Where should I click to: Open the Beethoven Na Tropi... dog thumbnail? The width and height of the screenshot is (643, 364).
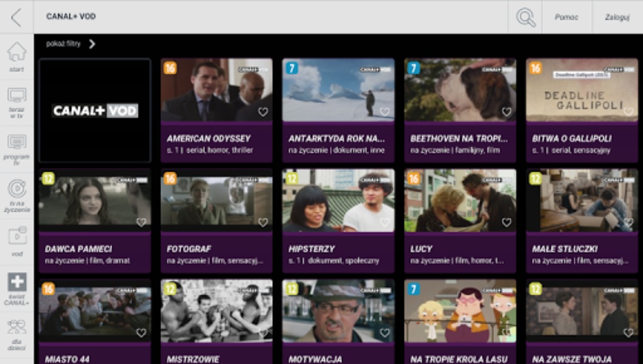pos(460,90)
